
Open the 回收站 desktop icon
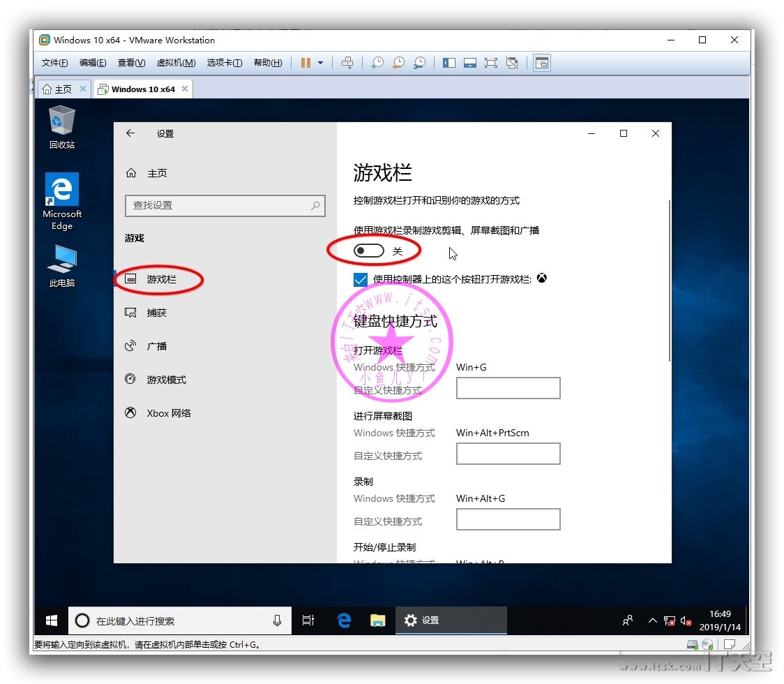[x=62, y=128]
